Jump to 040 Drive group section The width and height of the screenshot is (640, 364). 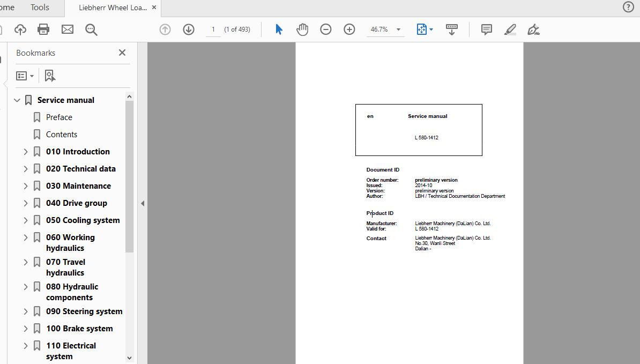(x=76, y=203)
